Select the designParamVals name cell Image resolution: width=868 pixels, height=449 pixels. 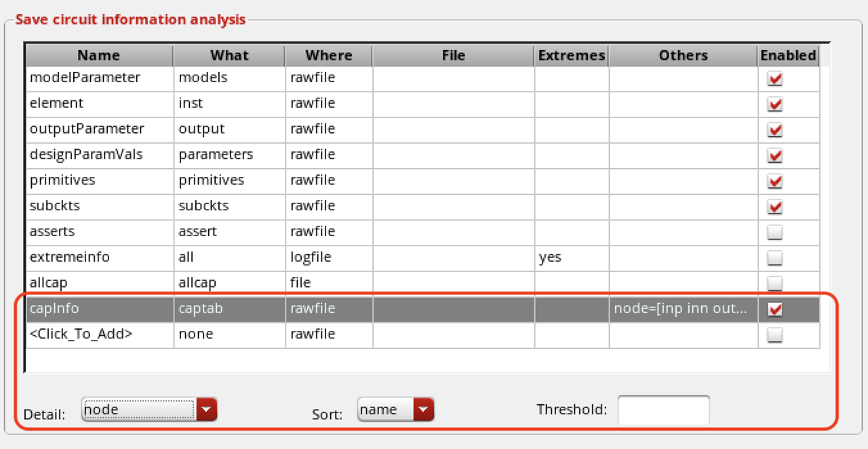pyautogui.click(x=100, y=155)
